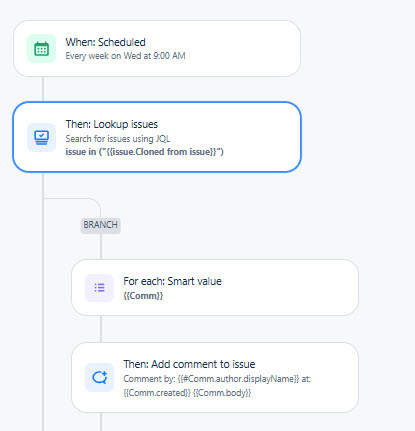Click the issue in Cloned from issue JQL query
This screenshot has height=431, width=415.
pyautogui.click(x=144, y=152)
